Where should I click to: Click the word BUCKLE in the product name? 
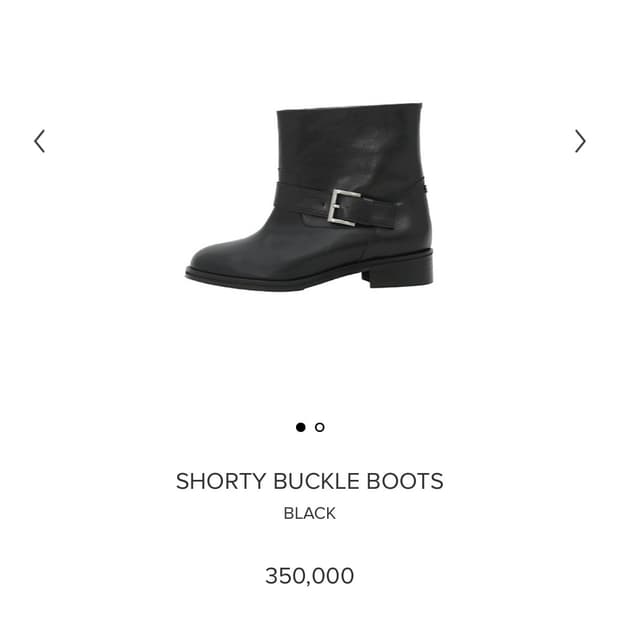316,481
